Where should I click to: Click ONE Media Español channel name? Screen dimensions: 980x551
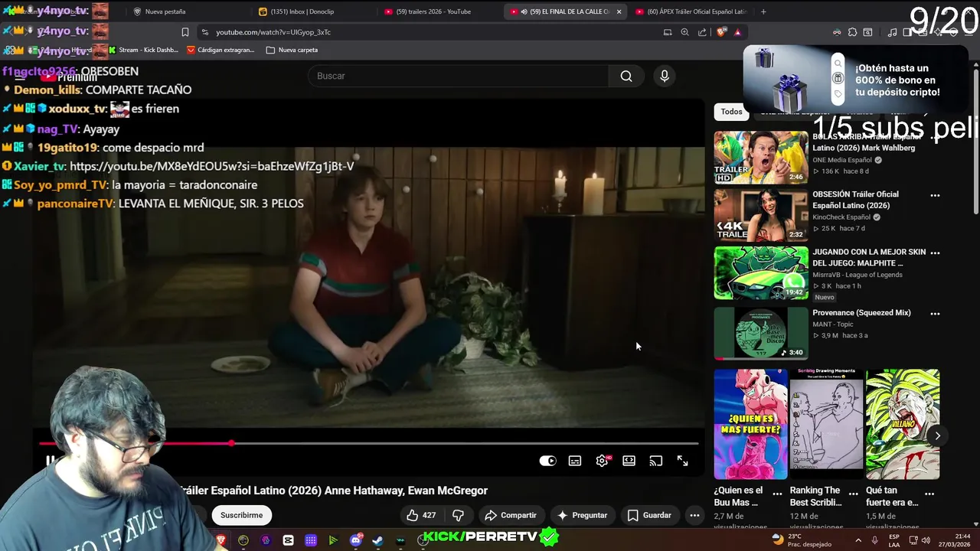[842, 160]
